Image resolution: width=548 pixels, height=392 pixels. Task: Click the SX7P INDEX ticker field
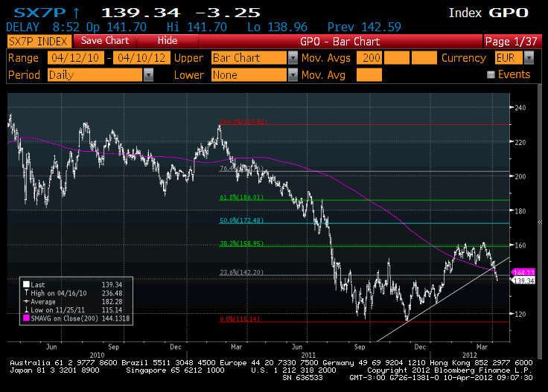pyautogui.click(x=39, y=42)
